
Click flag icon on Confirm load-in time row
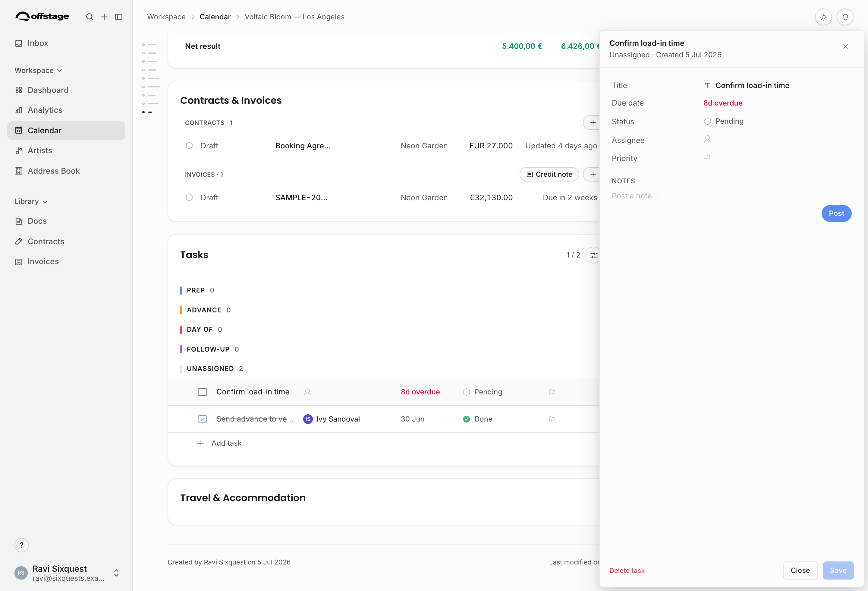coord(552,392)
